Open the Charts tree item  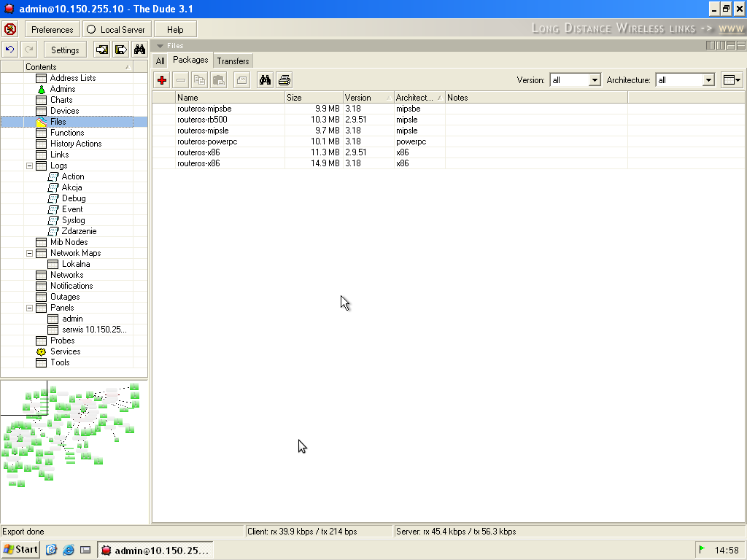tap(54, 100)
